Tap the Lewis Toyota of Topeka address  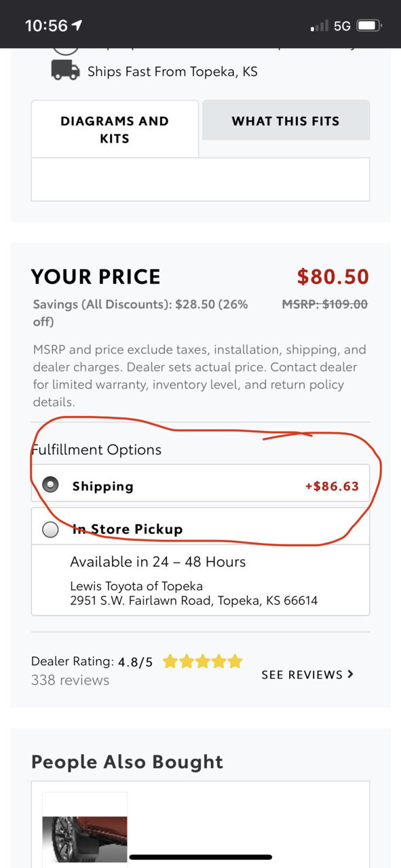click(193, 593)
